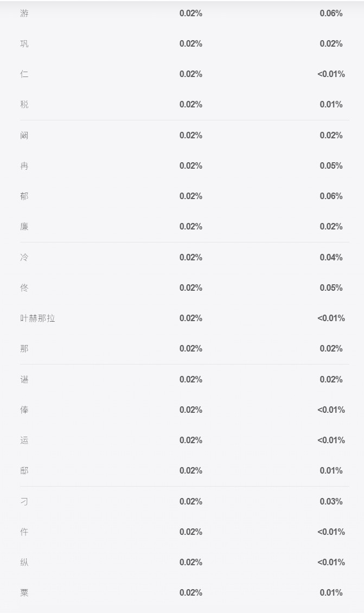Open the 阚 surname entry
The height and width of the screenshot is (613, 364).
pos(24,136)
